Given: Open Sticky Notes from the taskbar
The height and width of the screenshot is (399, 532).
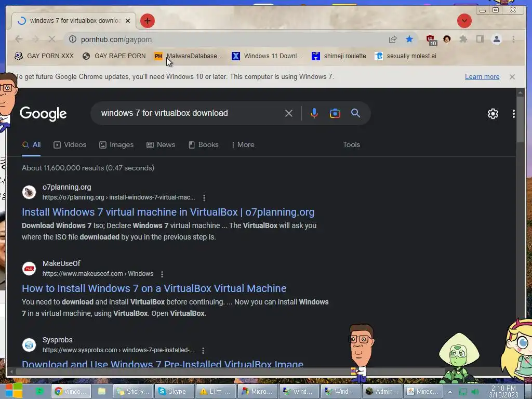Looking at the screenshot, I should click(x=132, y=392).
